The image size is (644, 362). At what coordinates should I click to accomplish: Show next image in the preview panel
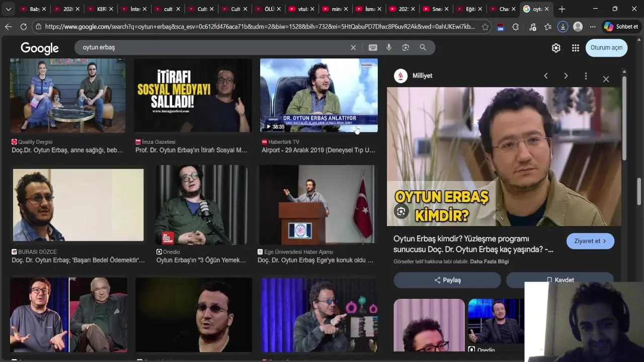coord(566,76)
